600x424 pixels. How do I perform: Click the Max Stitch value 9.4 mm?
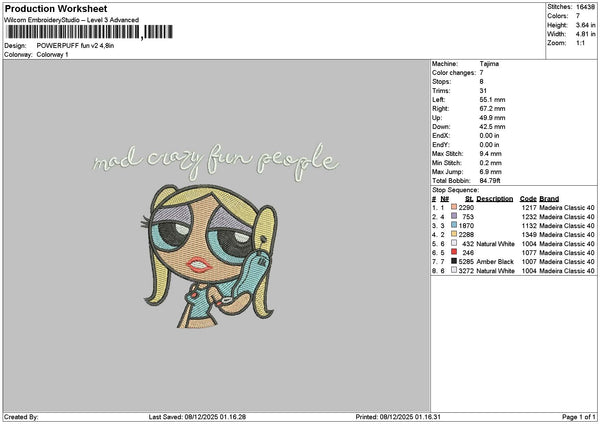click(x=491, y=154)
